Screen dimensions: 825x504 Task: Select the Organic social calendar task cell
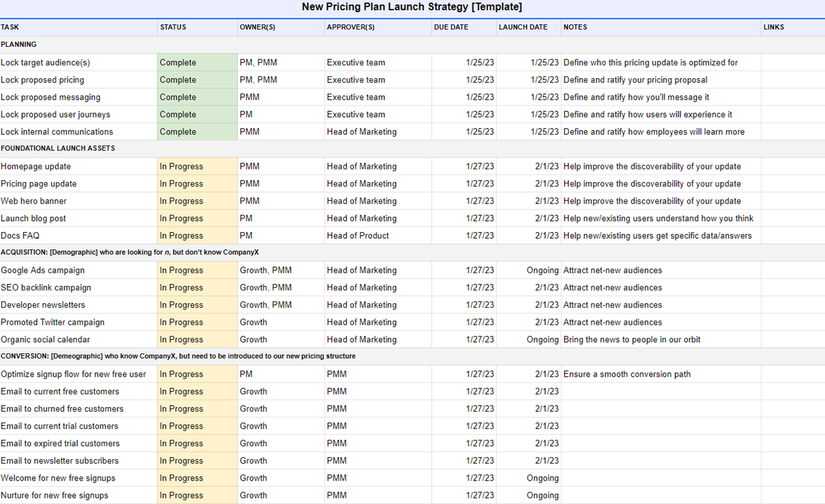click(79, 340)
